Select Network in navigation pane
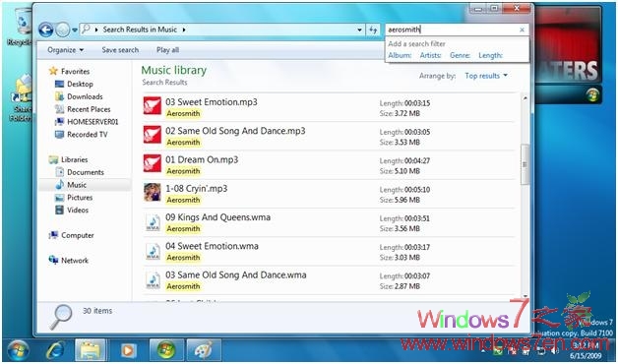This screenshot has height=364, width=618. click(69, 261)
